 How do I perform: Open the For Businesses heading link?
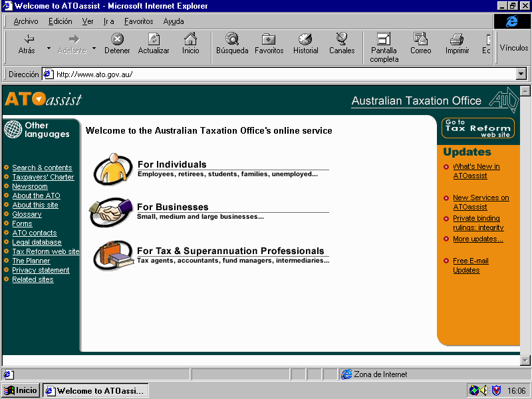click(173, 207)
